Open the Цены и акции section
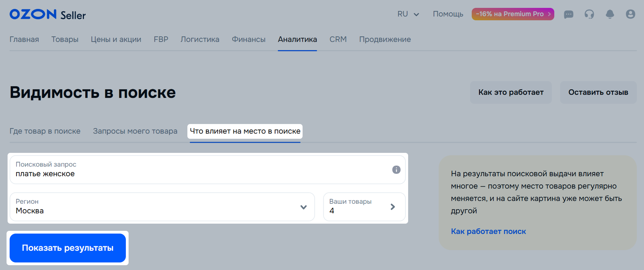Screen dimensions: 644x270 (x=116, y=40)
